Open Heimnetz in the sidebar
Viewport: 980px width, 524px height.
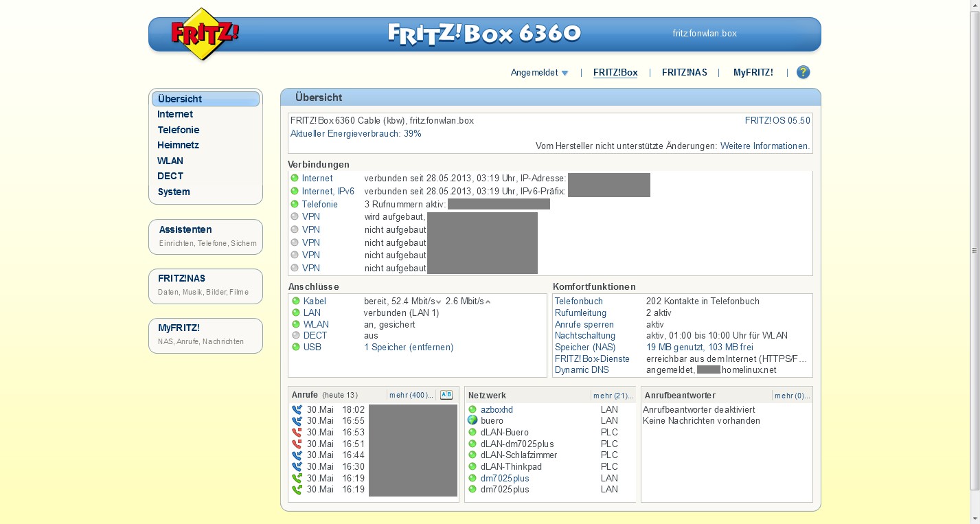pos(178,145)
